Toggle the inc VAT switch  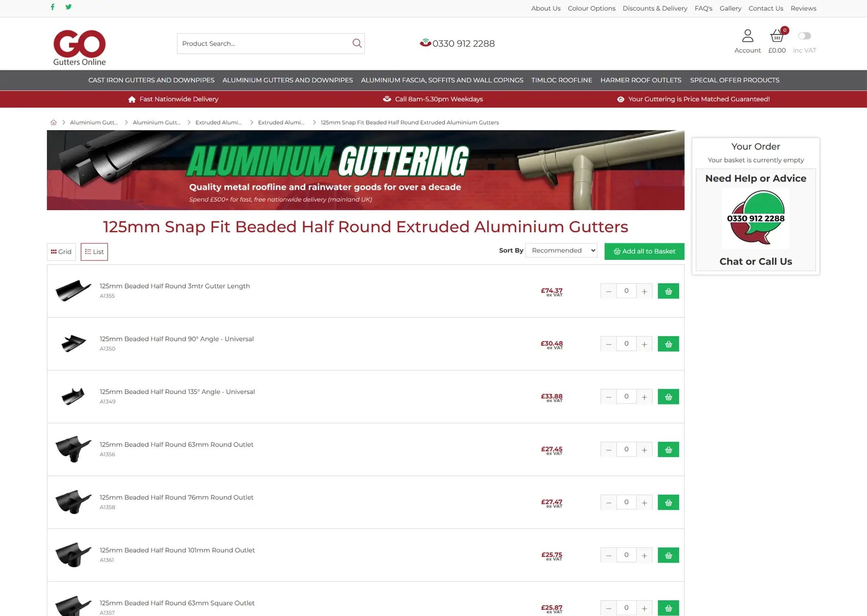point(804,36)
